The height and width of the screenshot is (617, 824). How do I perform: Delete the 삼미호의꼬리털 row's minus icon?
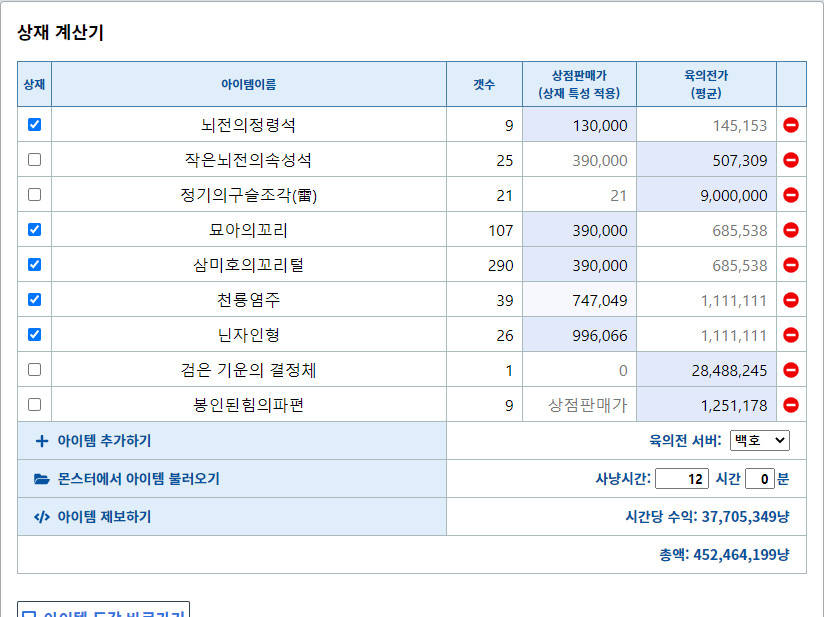[x=791, y=264]
